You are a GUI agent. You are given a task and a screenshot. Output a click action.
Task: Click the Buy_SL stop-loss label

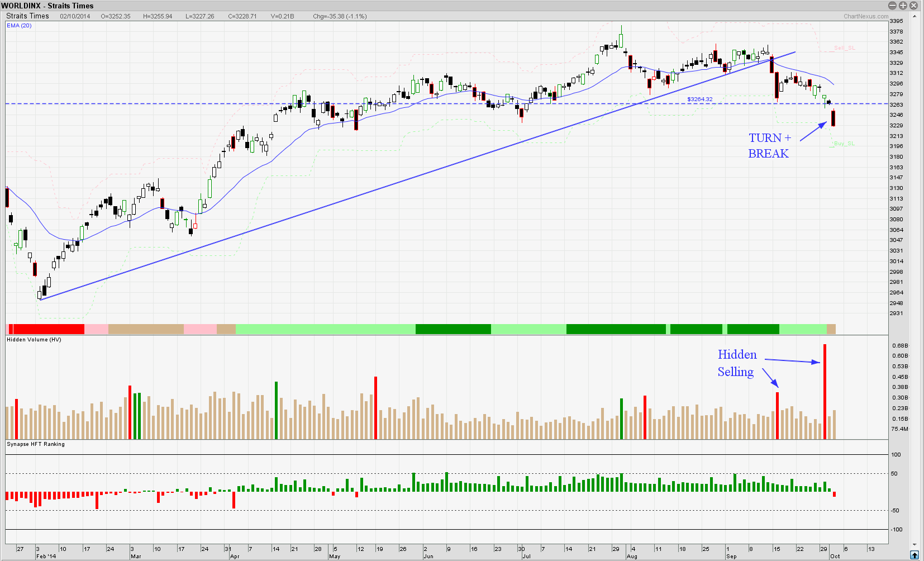point(844,144)
